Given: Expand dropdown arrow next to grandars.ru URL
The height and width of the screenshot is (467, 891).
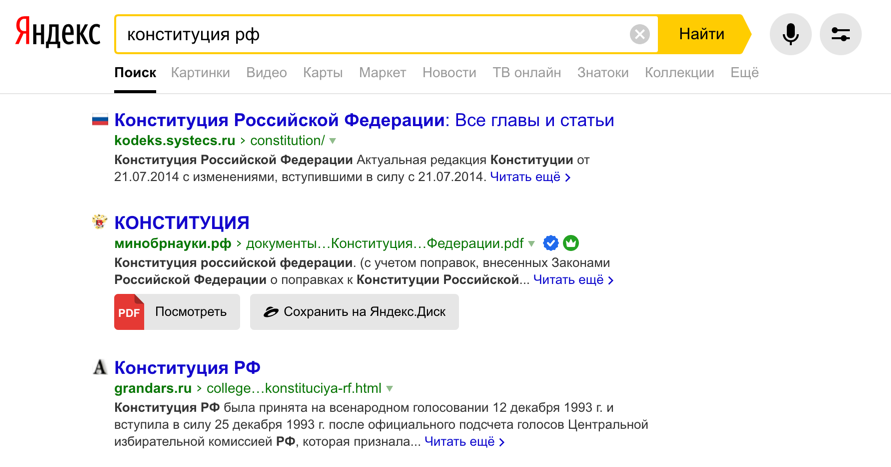Looking at the screenshot, I should point(390,389).
